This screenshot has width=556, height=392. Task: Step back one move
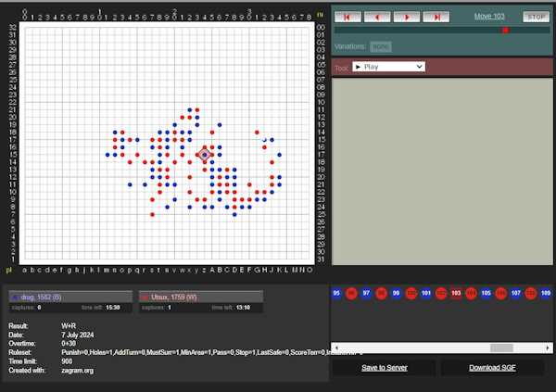(x=377, y=17)
